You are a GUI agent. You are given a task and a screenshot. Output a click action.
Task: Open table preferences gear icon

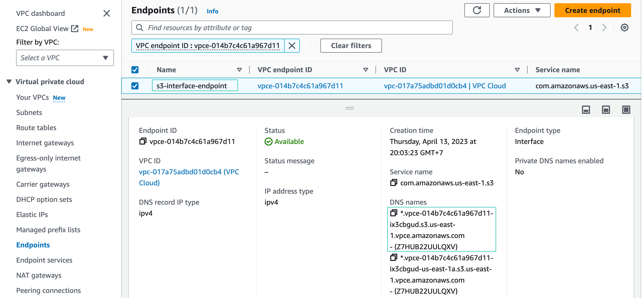tap(624, 28)
